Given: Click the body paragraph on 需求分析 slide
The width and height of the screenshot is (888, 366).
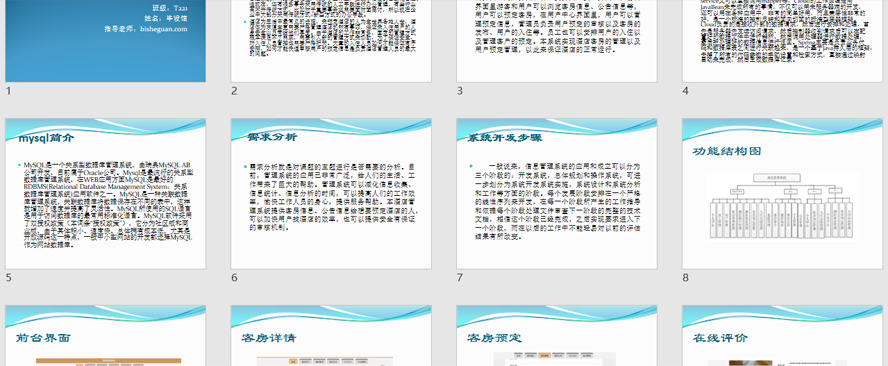Looking at the screenshot, I should click(332, 197).
